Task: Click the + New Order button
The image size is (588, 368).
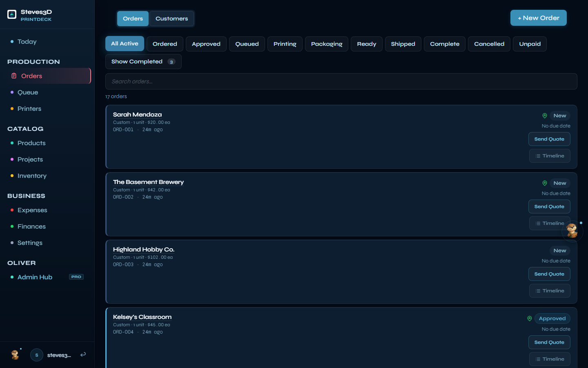Action: pos(538,18)
